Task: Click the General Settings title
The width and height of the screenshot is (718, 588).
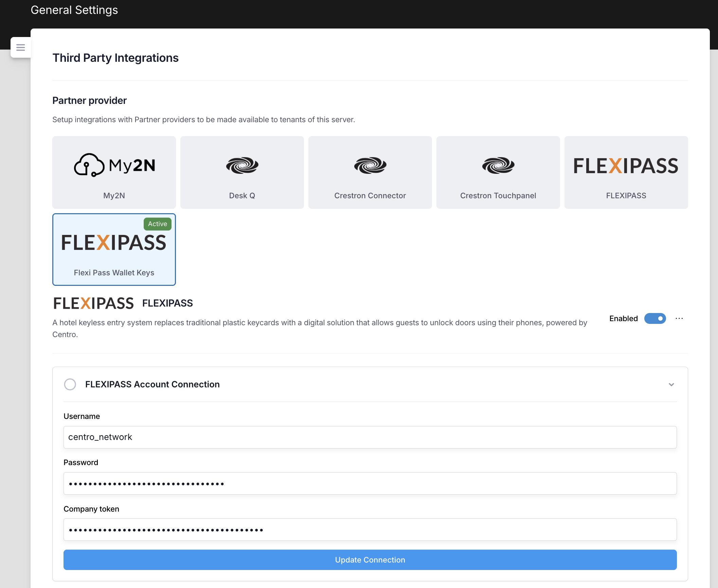Action: click(x=74, y=10)
